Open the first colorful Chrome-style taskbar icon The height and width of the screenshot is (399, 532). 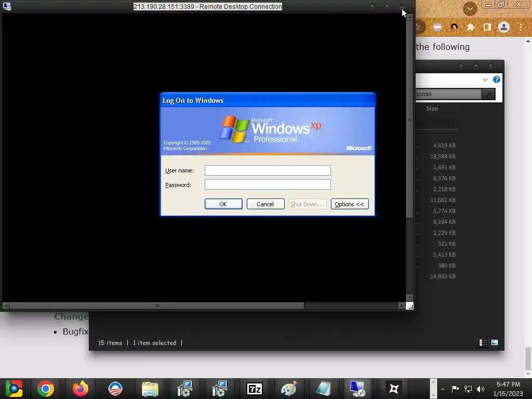(14, 389)
